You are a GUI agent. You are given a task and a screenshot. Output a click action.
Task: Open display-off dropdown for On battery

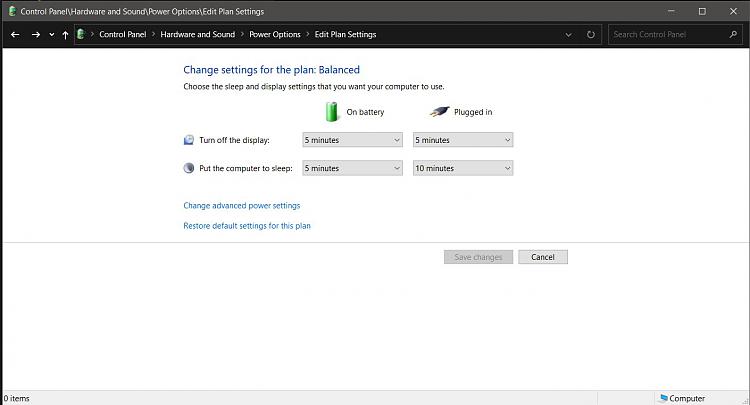point(353,140)
